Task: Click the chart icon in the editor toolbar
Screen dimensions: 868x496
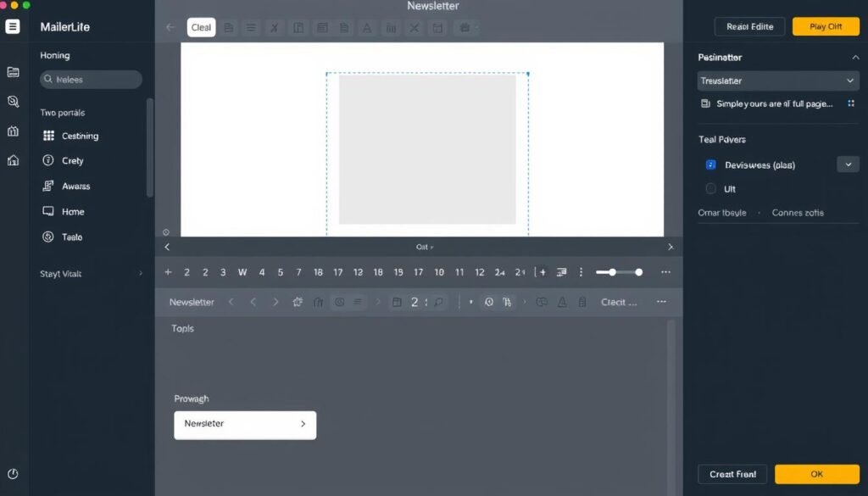Action: [x=390, y=27]
